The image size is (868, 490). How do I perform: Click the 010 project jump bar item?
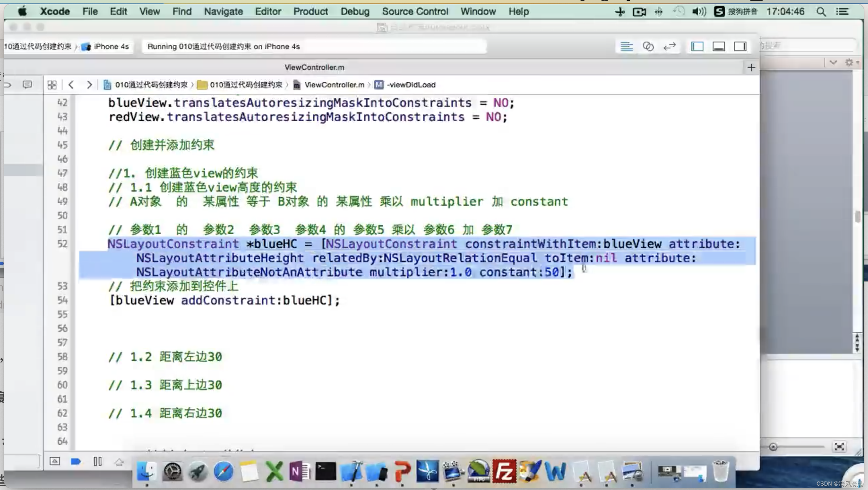[145, 85]
